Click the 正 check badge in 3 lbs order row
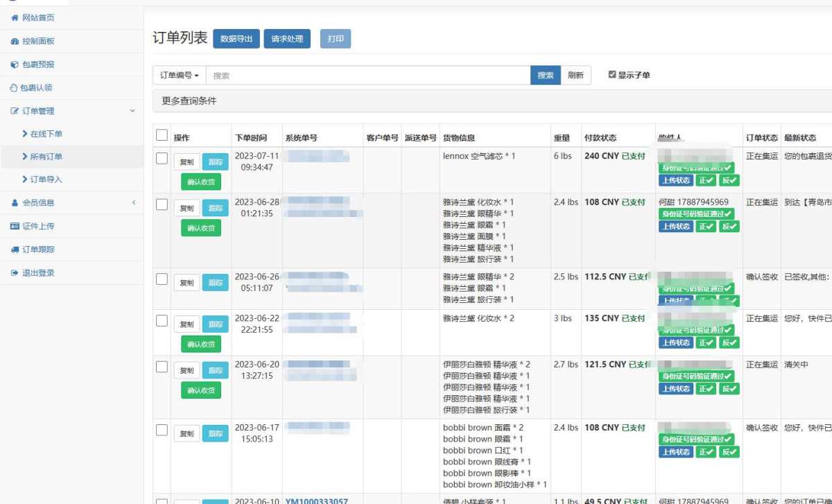This screenshot has width=832, height=504. pos(706,342)
